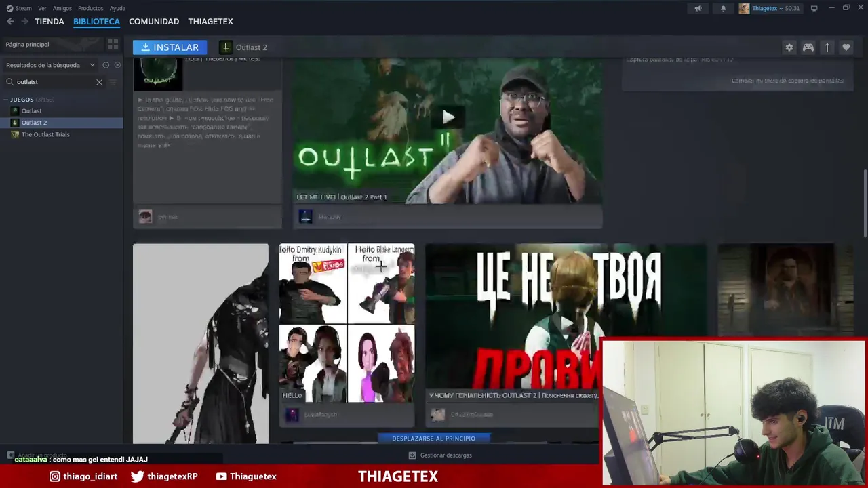The image size is (868, 488).
Task: Play the LET ME LIVE Outlast 2 video
Action: coord(448,117)
